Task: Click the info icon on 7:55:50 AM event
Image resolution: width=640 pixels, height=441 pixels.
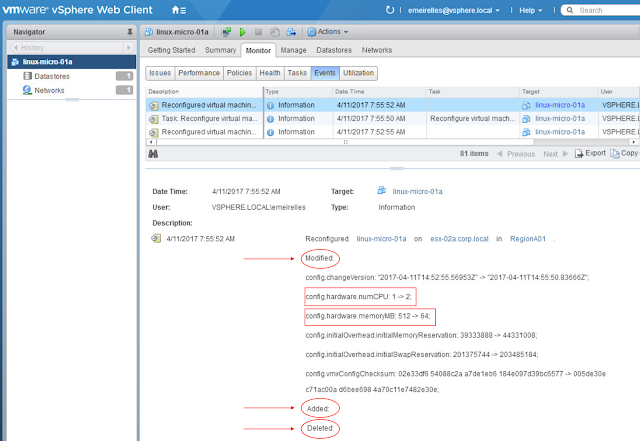Action: pyautogui.click(x=270, y=119)
